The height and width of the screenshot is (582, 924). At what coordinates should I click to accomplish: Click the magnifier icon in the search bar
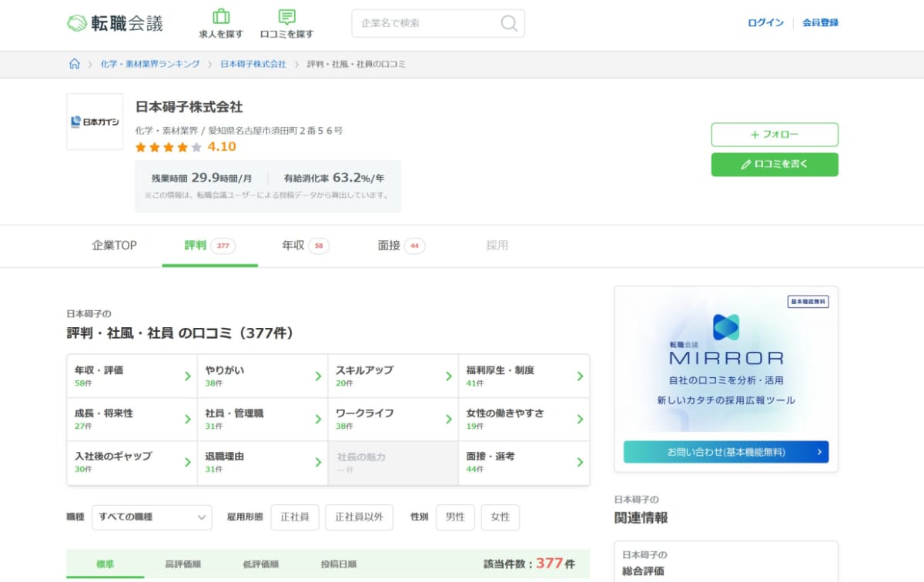tap(508, 24)
